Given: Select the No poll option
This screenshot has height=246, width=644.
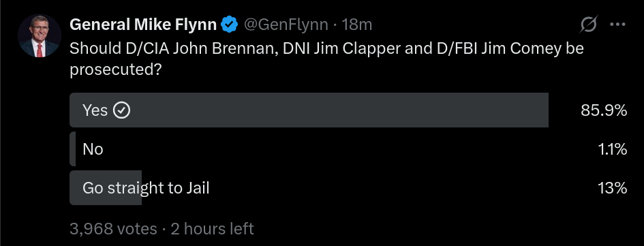Looking at the screenshot, I should [348, 149].
